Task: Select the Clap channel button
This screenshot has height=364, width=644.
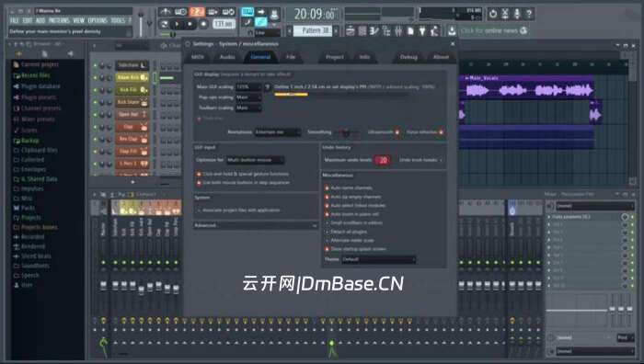Action: [132, 127]
